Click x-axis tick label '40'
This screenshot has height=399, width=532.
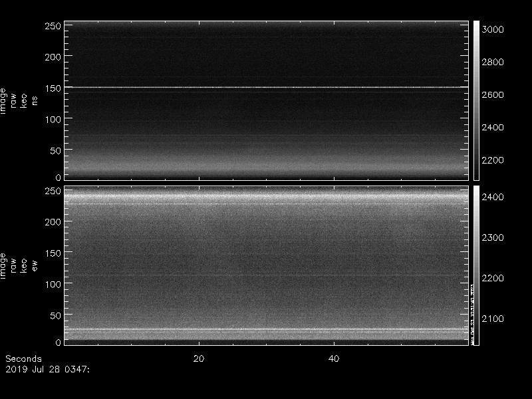click(x=334, y=358)
